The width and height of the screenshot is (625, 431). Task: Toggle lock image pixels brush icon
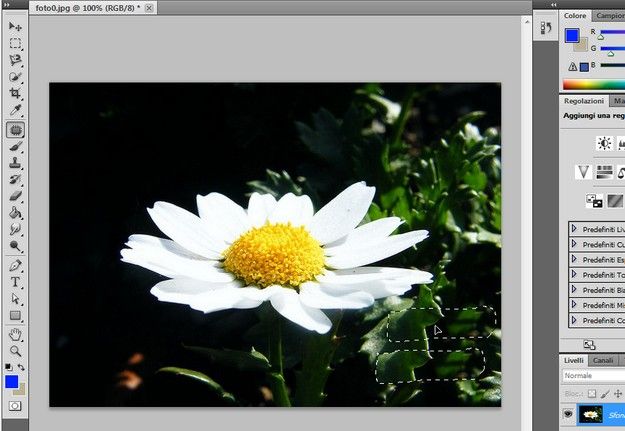click(605, 394)
